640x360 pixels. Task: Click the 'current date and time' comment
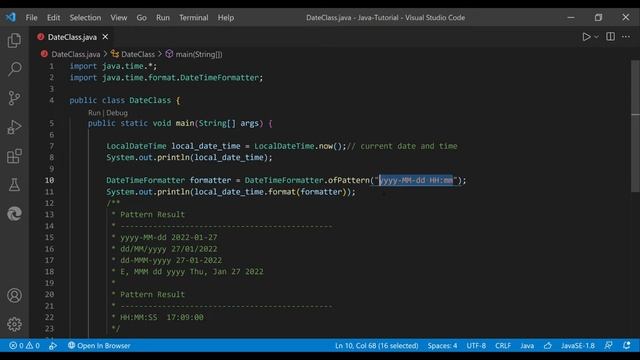pos(402,146)
